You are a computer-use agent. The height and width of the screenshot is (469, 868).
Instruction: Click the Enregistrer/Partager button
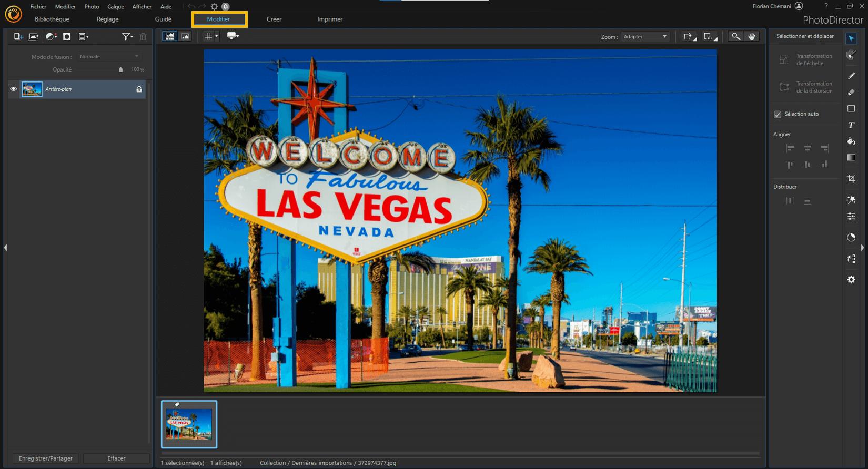point(46,458)
